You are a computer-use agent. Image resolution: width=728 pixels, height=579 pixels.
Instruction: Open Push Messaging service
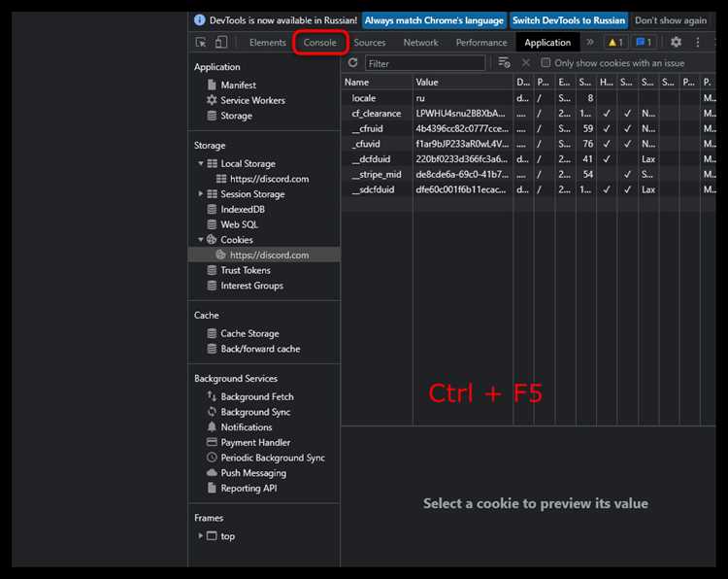[247, 473]
